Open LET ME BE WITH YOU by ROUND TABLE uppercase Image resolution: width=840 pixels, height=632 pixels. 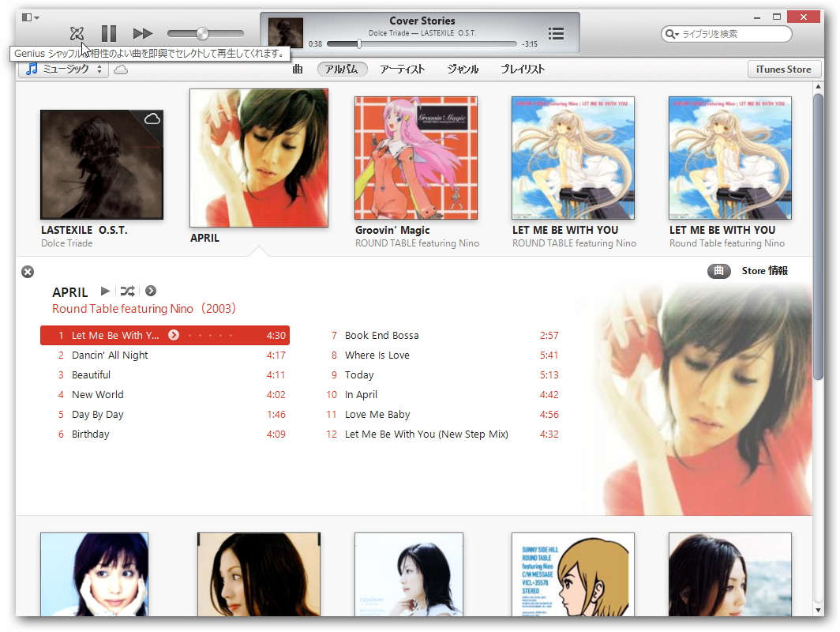(x=572, y=158)
